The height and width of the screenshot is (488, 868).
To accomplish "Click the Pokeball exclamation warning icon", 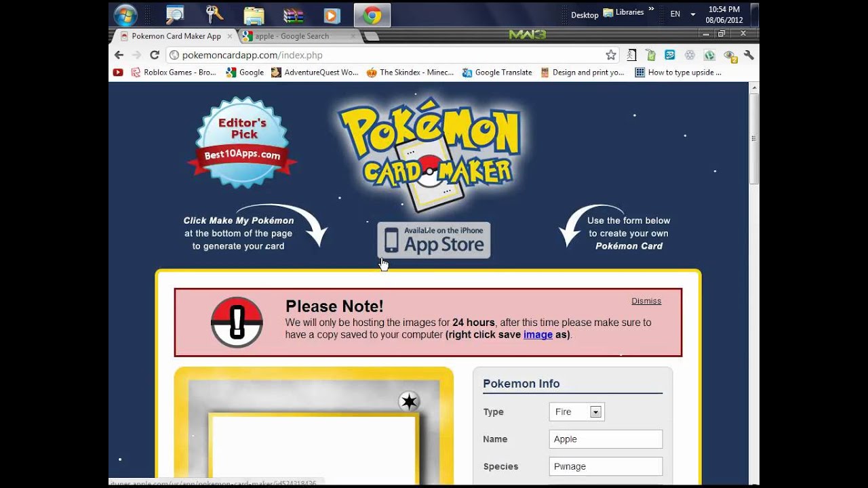I will pos(237,323).
